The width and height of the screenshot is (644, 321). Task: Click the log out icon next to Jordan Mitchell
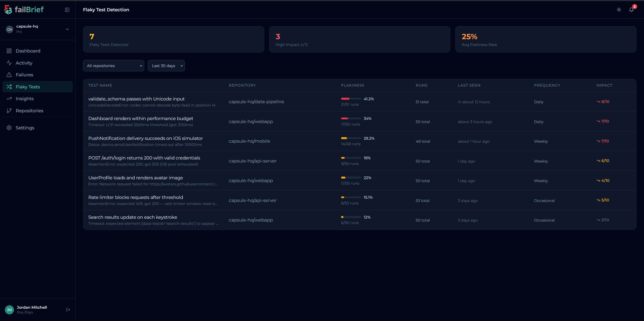pos(68,310)
